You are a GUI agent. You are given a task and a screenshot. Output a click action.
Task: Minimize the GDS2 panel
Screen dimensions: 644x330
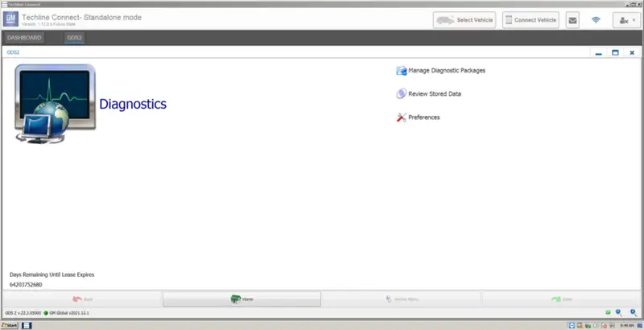598,52
